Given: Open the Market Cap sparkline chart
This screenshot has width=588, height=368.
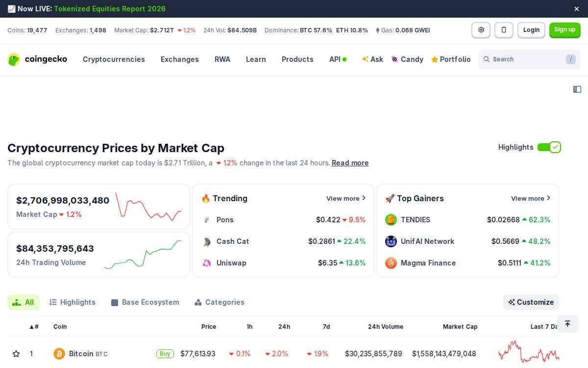Looking at the screenshot, I should (148, 207).
